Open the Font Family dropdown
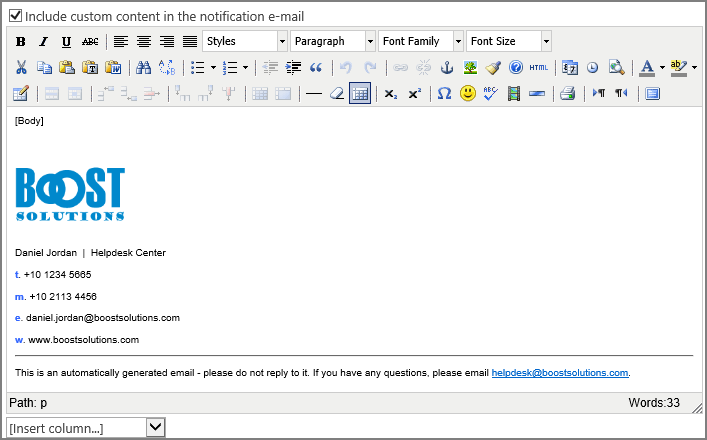Screen dimensions: 707x440 (x=421, y=41)
